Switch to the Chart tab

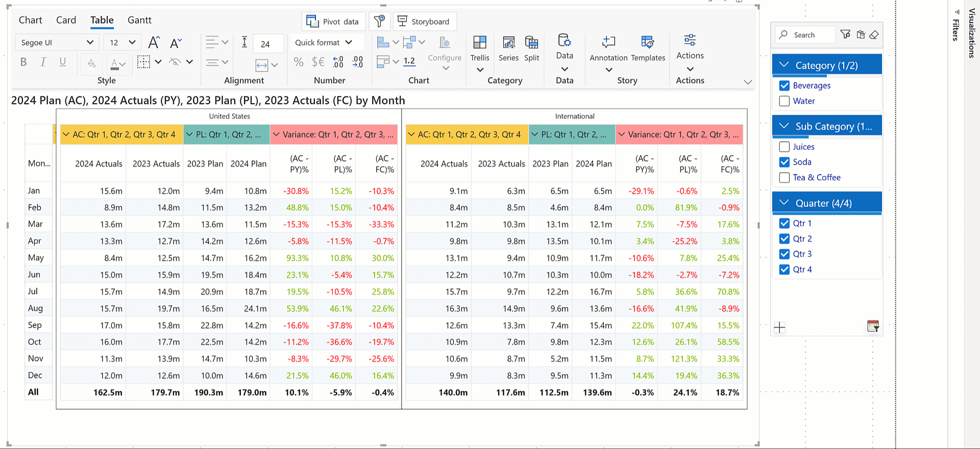tap(30, 20)
